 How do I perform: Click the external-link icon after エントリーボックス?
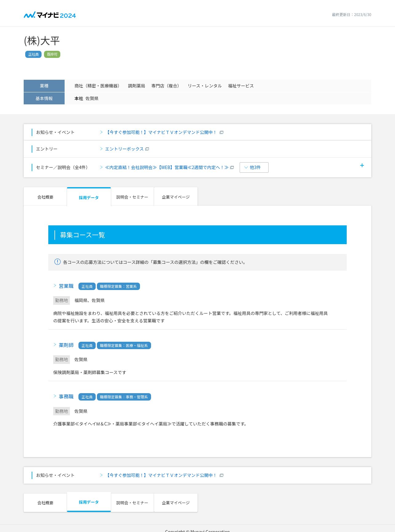pos(147,149)
